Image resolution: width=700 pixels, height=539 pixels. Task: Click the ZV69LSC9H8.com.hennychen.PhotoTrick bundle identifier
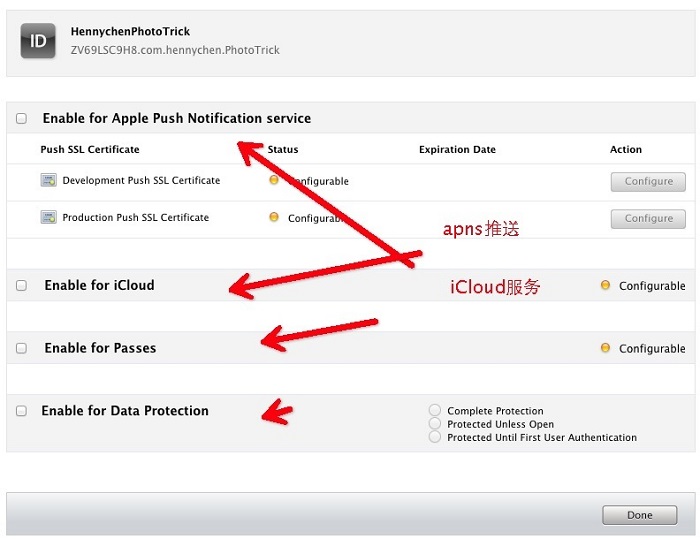pyautogui.click(x=175, y=50)
